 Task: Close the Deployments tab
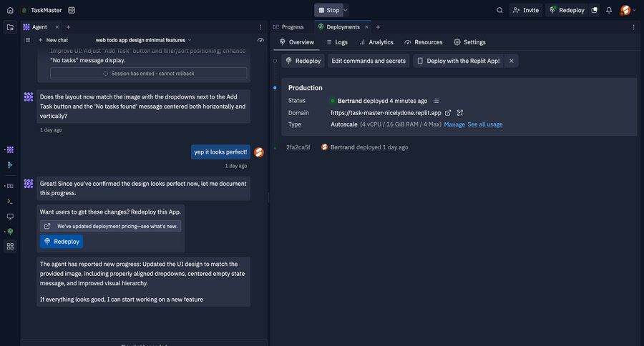pyautogui.click(x=366, y=27)
